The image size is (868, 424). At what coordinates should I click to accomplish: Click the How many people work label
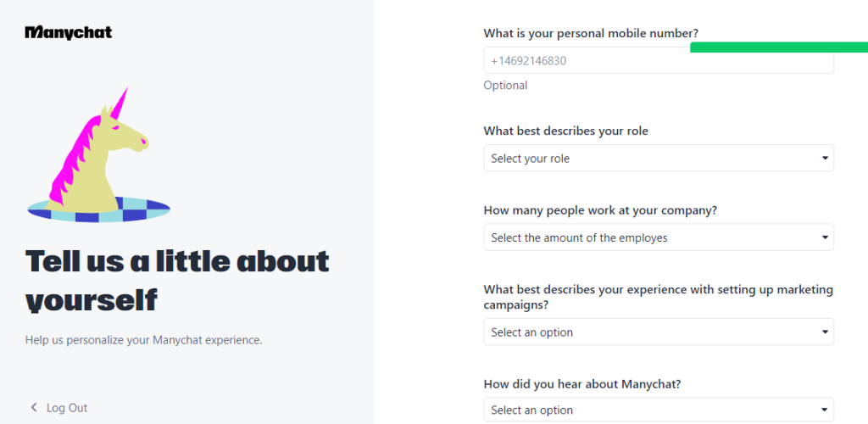pos(601,210)
